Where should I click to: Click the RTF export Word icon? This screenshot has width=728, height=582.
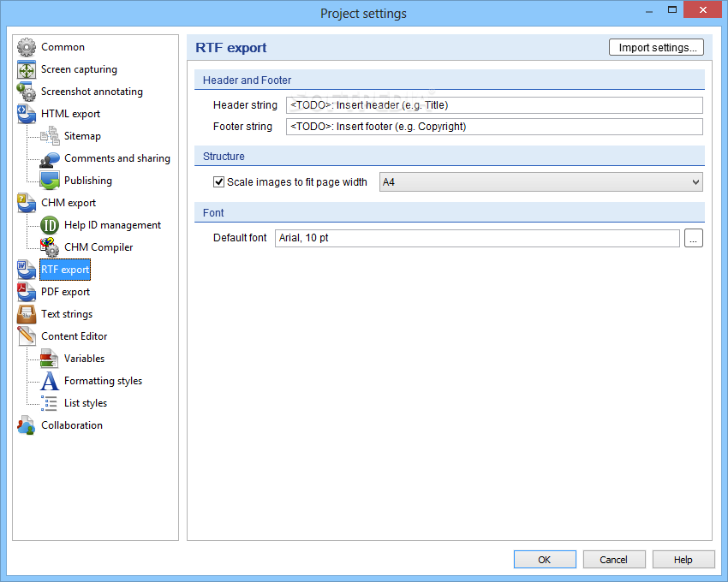click(27, 270)
